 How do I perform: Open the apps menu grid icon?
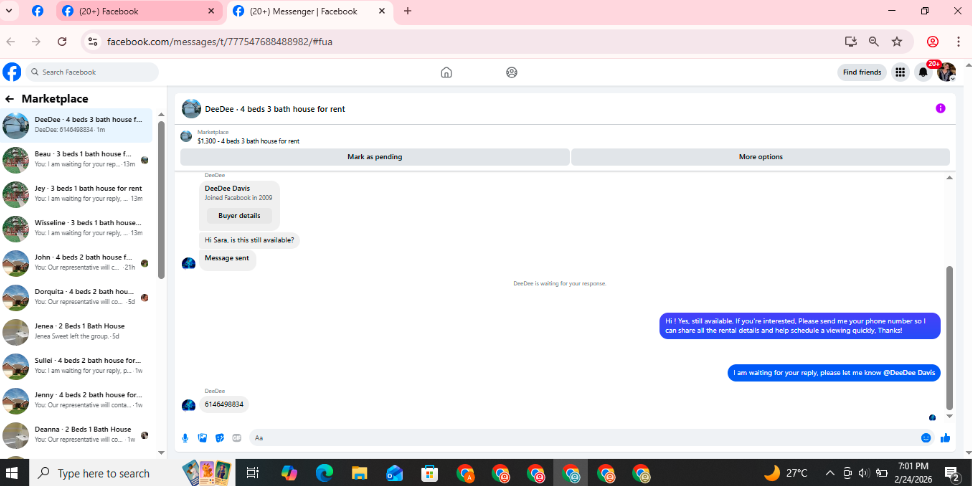coord(900,73)
